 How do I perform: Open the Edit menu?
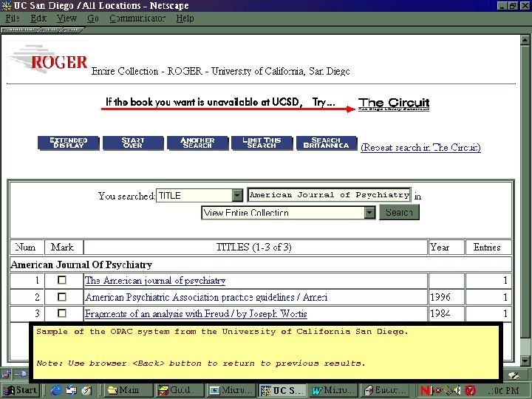(38, 18)
